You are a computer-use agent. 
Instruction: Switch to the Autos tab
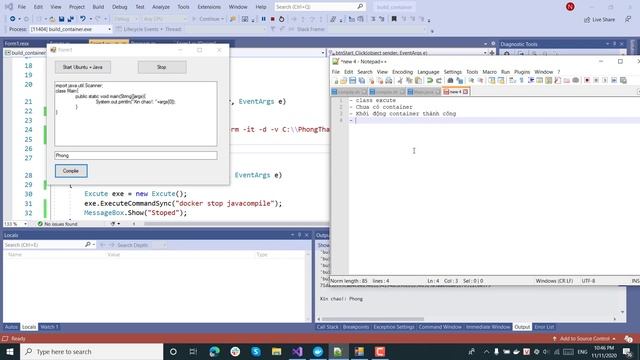11,327
